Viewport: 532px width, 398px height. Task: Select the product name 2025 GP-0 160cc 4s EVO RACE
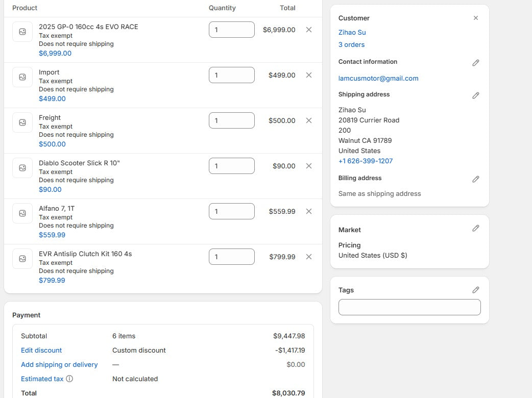(88, 27)
